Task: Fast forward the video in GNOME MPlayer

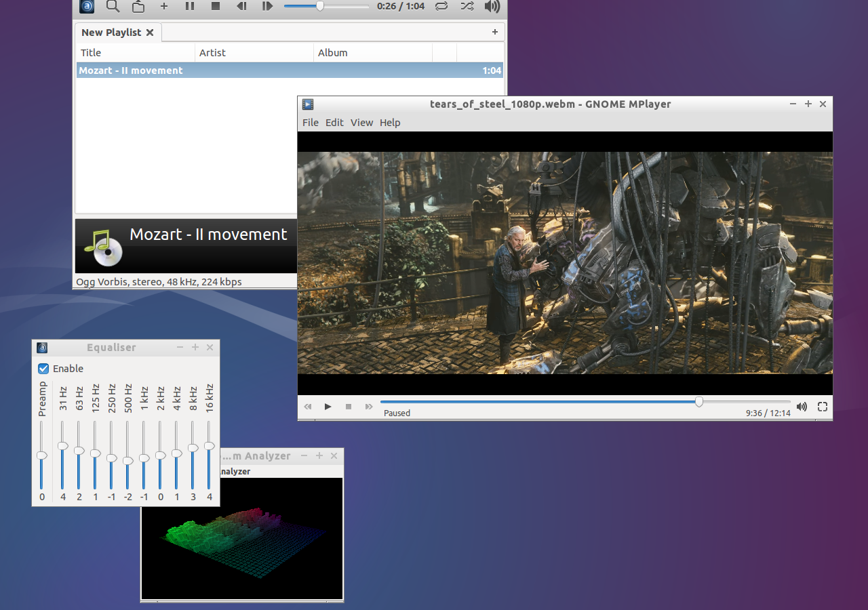Action: [369, 407]
